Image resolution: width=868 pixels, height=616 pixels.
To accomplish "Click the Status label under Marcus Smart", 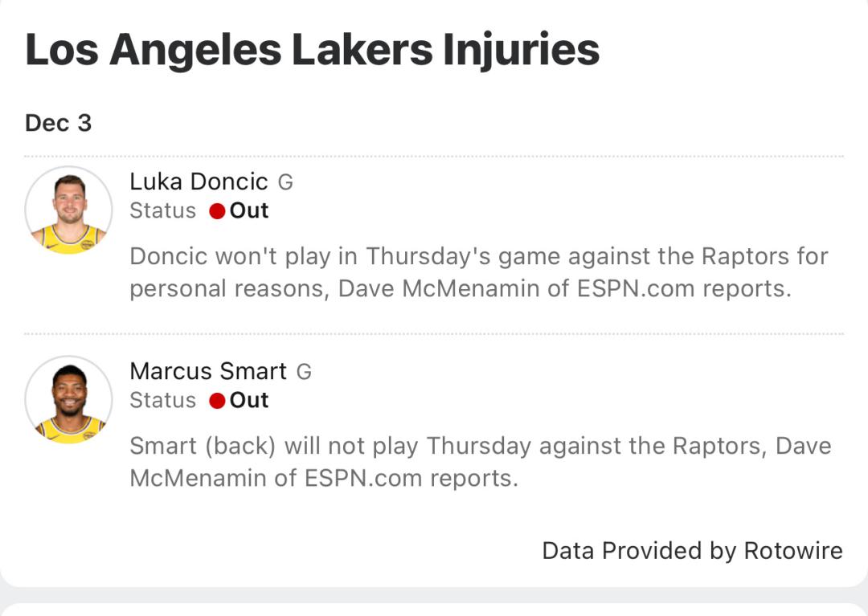I will pos(162,401).
